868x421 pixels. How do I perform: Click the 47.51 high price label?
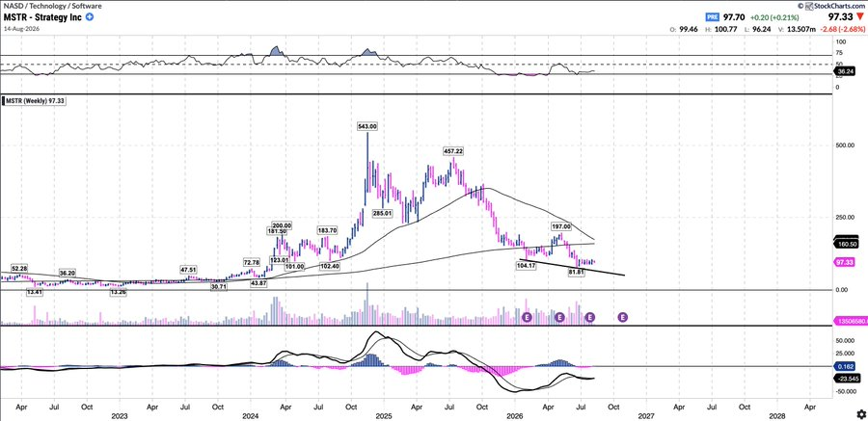coord(189,270)
